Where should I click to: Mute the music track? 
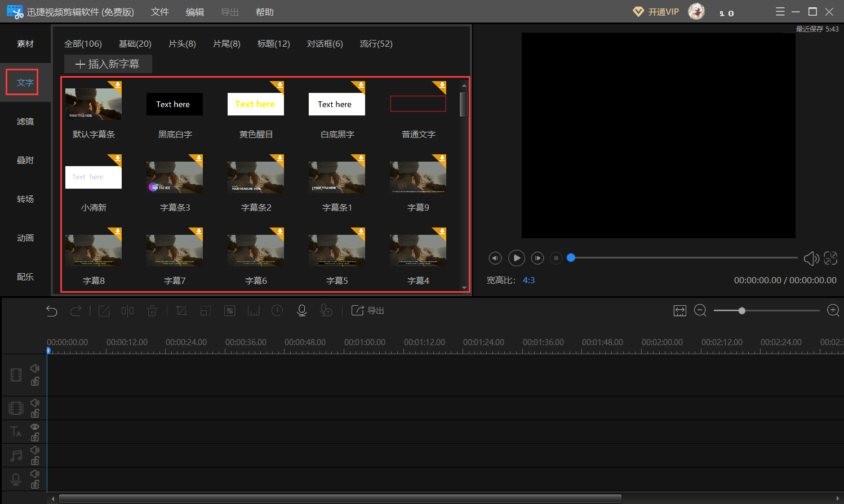pos(35,450)
